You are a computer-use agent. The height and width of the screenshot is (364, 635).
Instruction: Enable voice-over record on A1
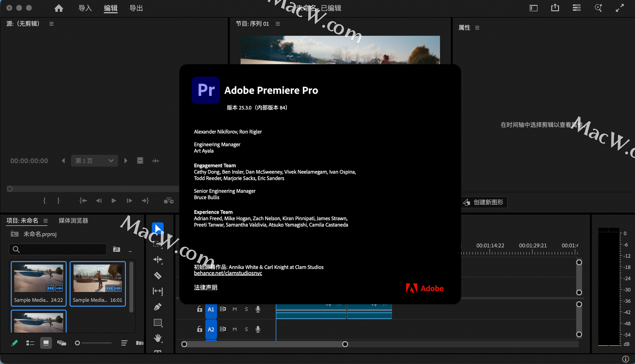click(x=258, y=309)
